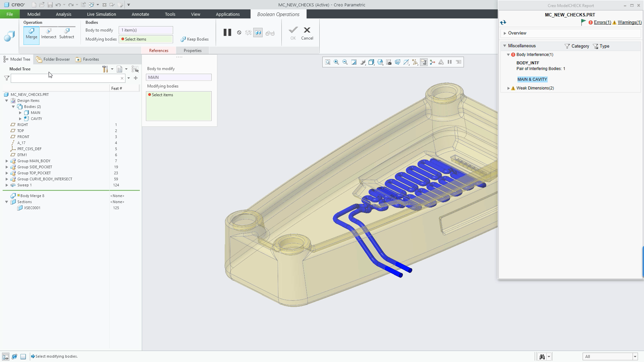This screenshot has height=362, width=644.
Task: Select the Intersect operation
Action: (x=49, y=34)
